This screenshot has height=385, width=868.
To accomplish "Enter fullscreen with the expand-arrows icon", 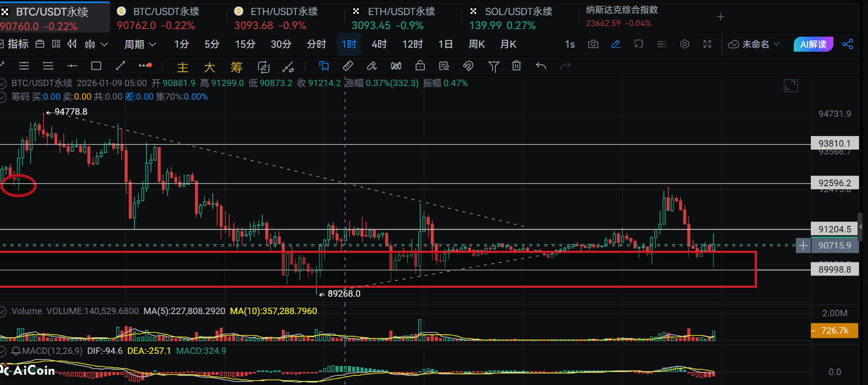I will click(707, 44).
